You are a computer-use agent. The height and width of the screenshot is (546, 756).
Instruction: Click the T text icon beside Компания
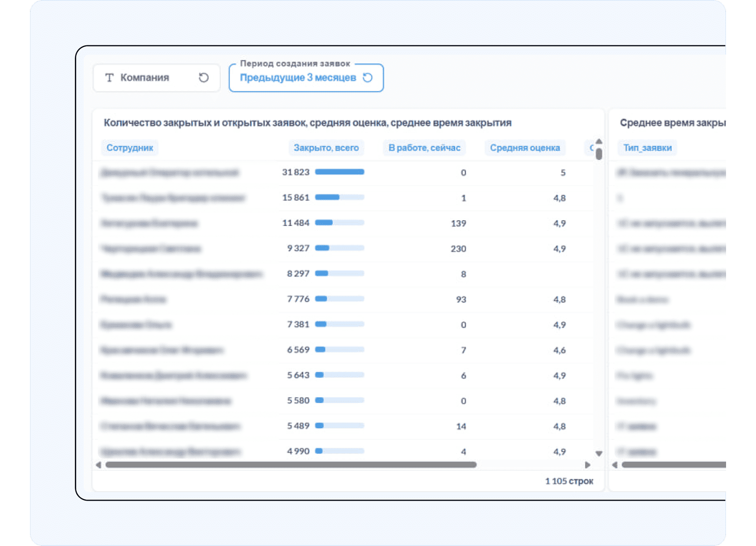109,78
